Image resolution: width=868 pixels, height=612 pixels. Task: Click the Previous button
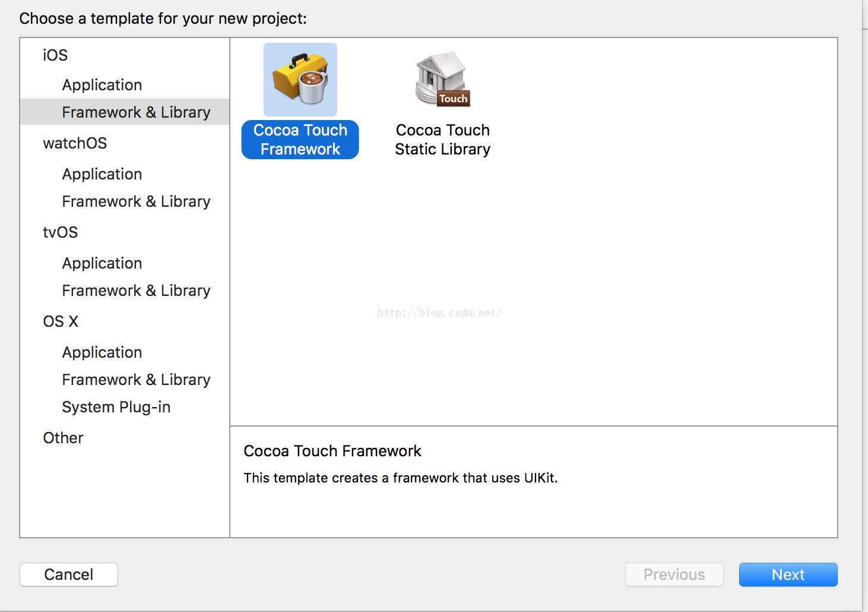pyautogui.click(x=674, y=575)
